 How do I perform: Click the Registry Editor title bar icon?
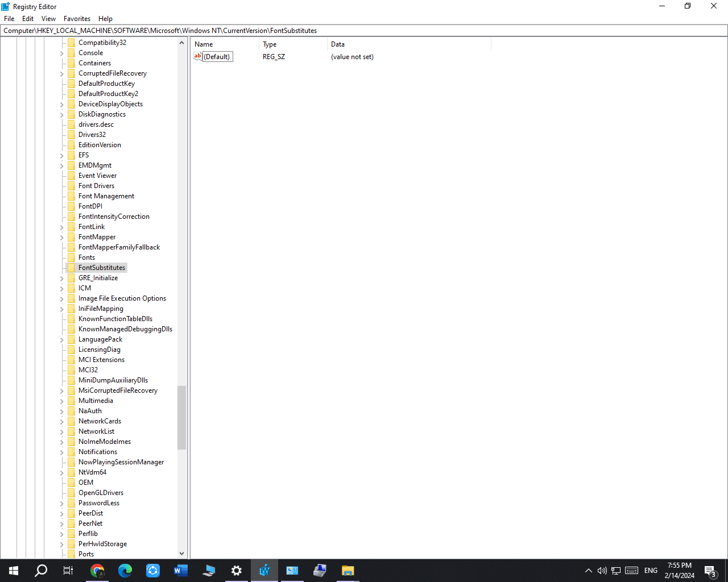(x=6, y=6)
